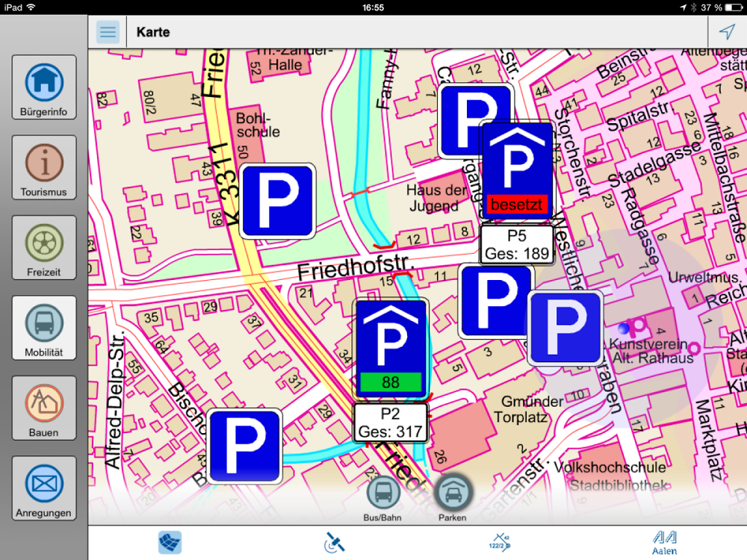Viewport: 747px width, 560px height.
Task: Open the Aalen logo tab
Action: click(x=664, y=543)
